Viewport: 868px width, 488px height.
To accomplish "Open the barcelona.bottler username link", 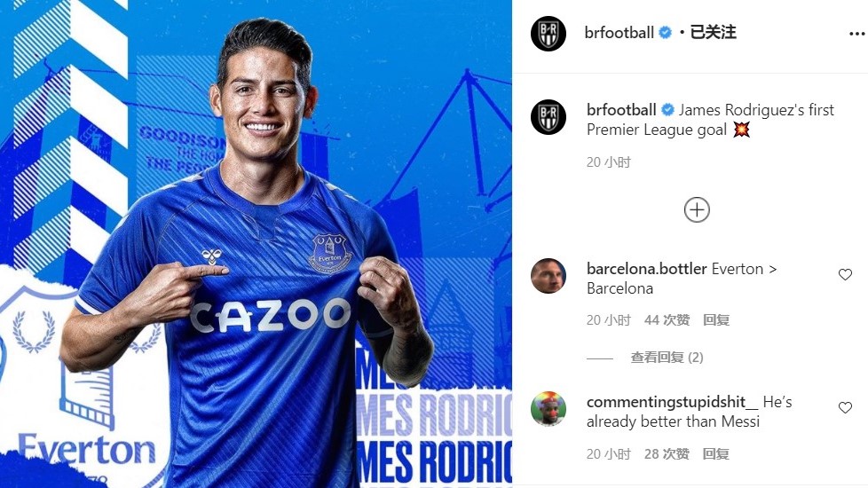I will pos(647,269).
